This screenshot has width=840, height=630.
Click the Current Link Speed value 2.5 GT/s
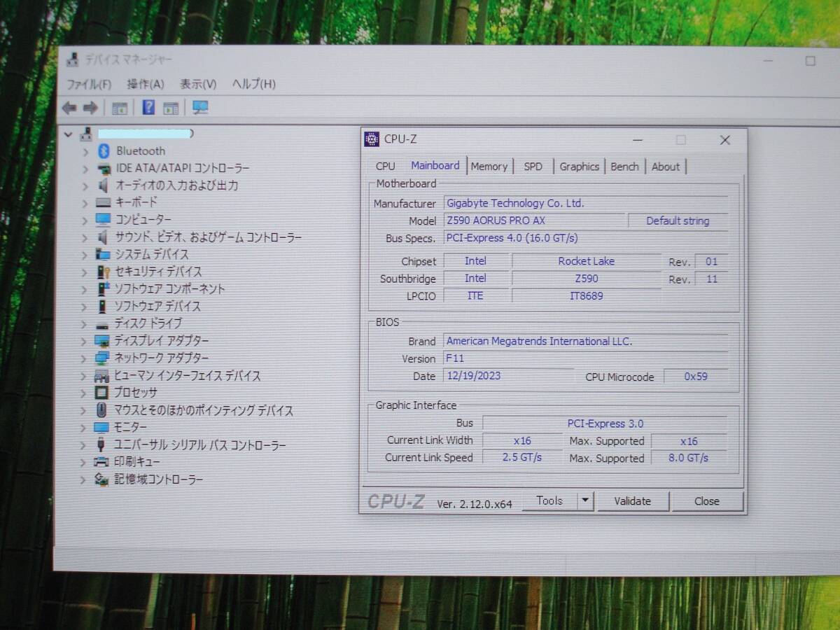(x=521, y=457)
